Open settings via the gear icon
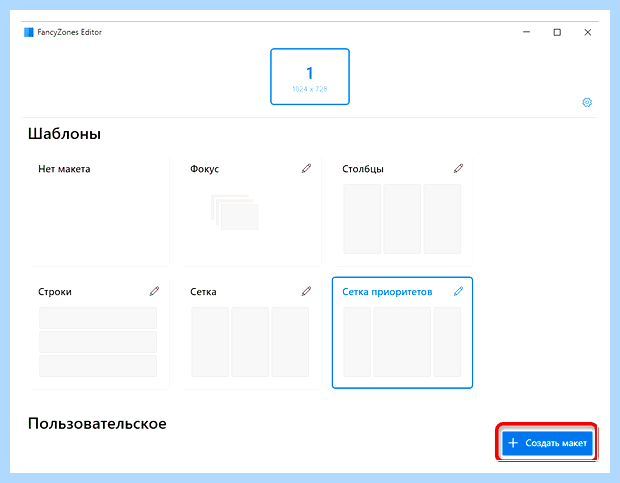 click(x=587, y=102)
